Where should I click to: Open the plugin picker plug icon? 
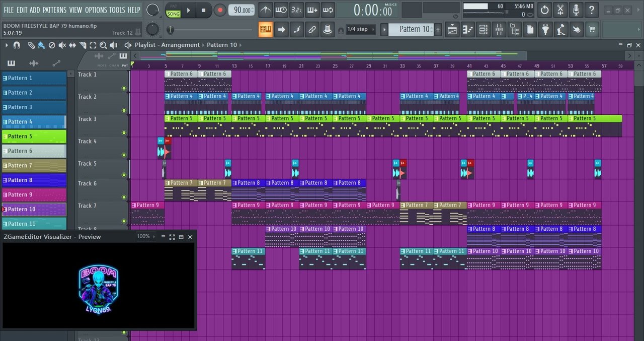pyautogui.click(x=546, y=30)
